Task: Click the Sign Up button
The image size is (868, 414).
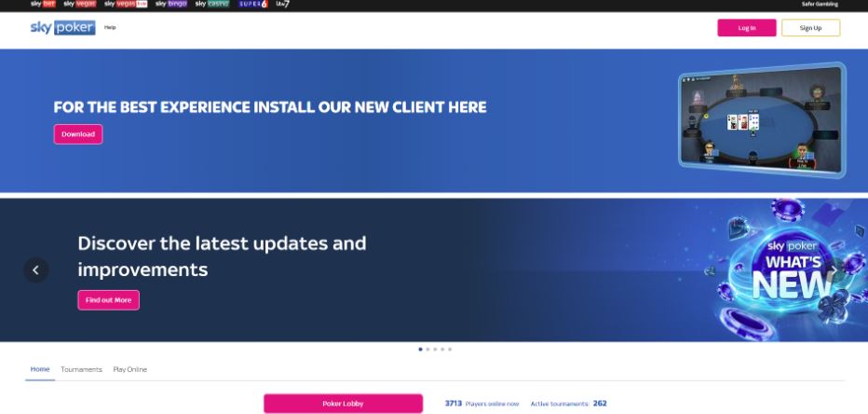Action: pos(810,28)
